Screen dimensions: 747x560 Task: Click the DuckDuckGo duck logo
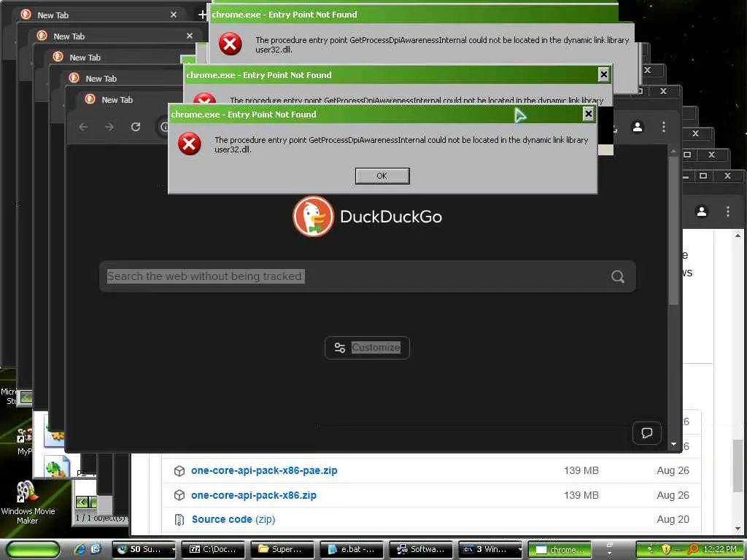click(x=313, y=217)
